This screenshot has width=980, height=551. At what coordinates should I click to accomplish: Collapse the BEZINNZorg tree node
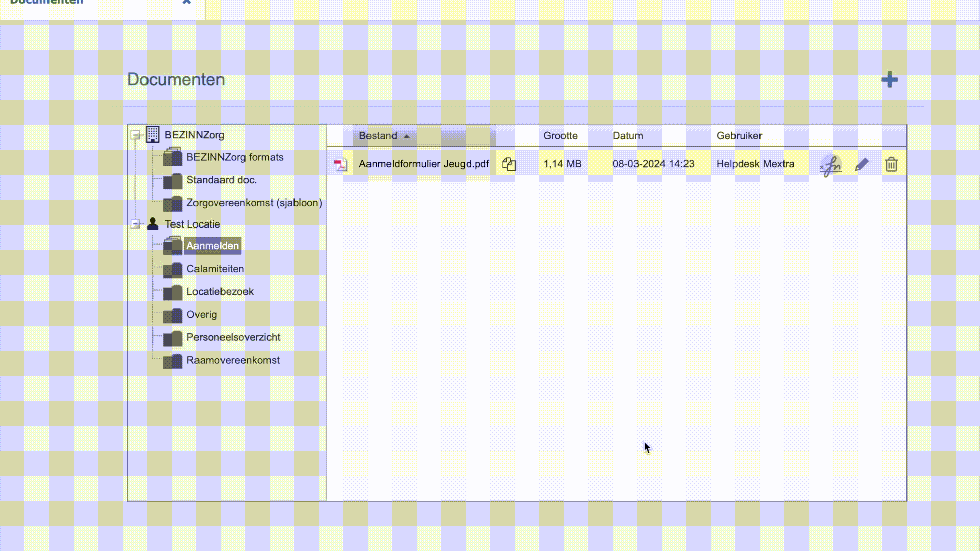[x=135, y=135]
